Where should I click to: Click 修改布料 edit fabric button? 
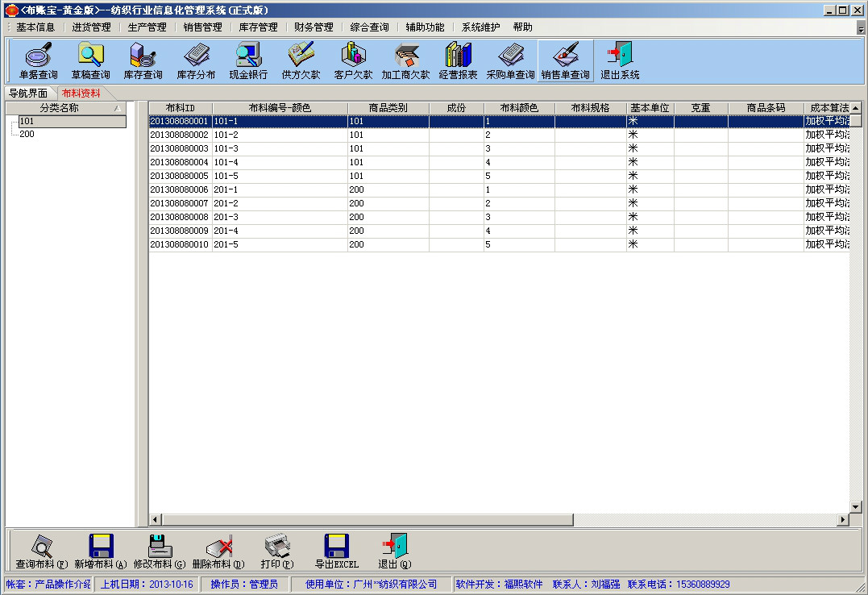pyautogui.click(x=160, y=551)
